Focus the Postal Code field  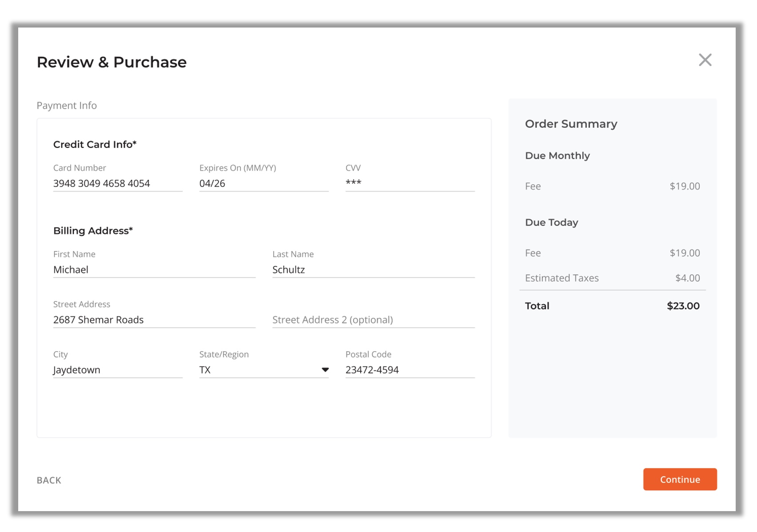pos(410,370)
